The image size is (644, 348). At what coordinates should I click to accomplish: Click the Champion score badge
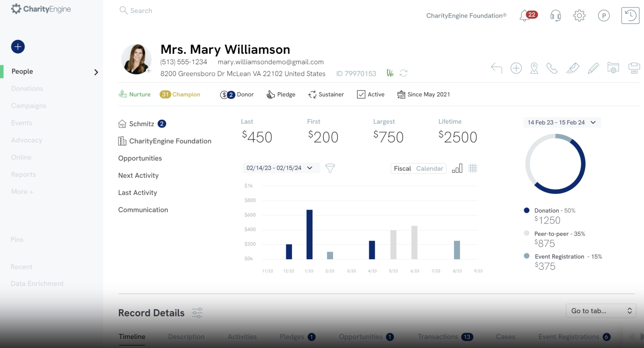[x=180, y=95]
